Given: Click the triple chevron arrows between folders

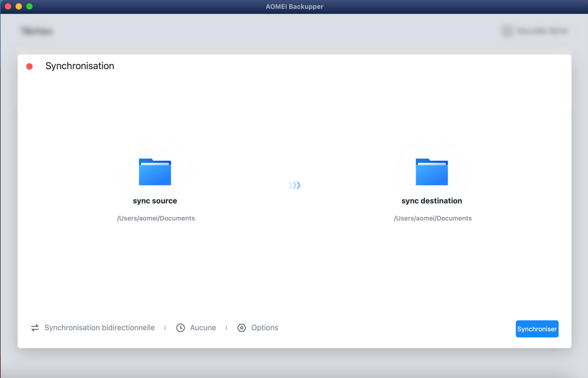Looking at the screenshot, I should point(295,185).
